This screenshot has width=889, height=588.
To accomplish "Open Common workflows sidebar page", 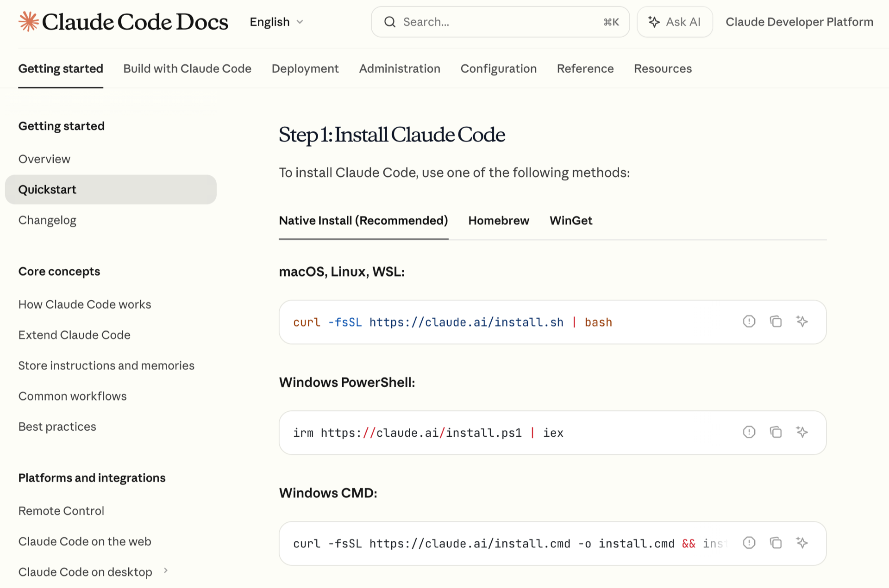I will (72, 396).
